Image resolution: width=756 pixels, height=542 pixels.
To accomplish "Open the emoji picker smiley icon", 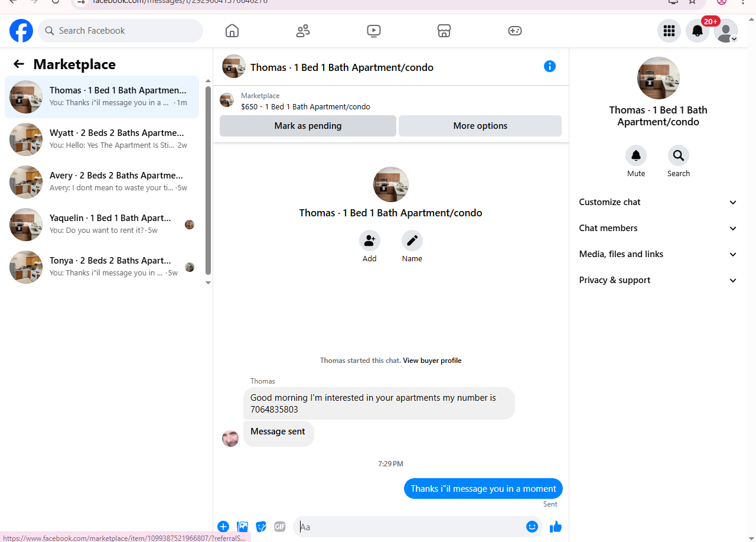I will [532, 527].
